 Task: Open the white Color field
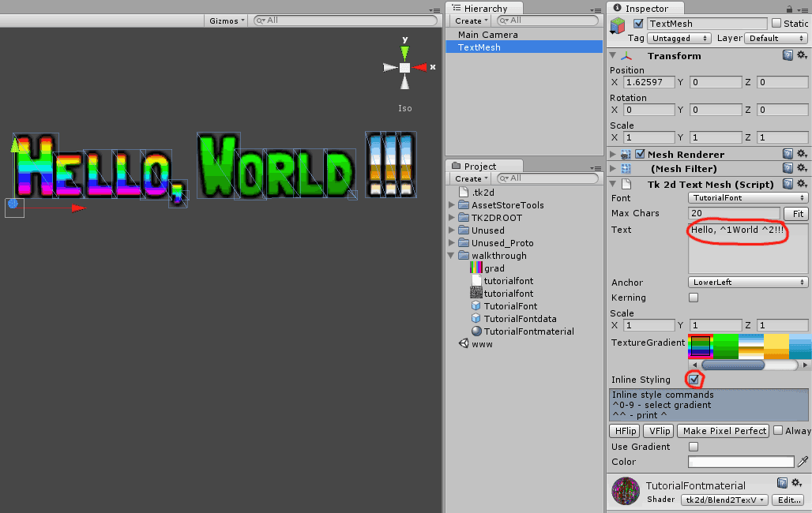pos(741,461)
